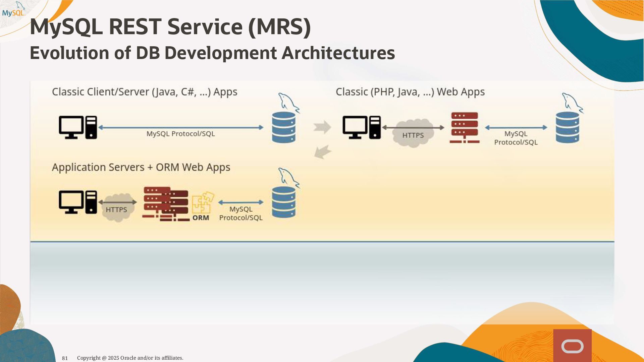Click the red Oracle logo badge
This screenshot has width=644, height=362.
572,346
